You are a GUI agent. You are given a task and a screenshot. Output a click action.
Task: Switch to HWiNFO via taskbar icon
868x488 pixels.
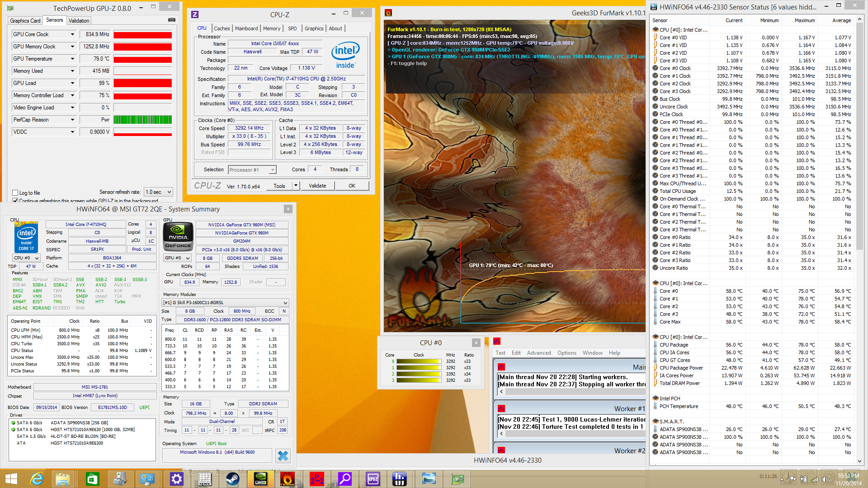coord(400,479)
